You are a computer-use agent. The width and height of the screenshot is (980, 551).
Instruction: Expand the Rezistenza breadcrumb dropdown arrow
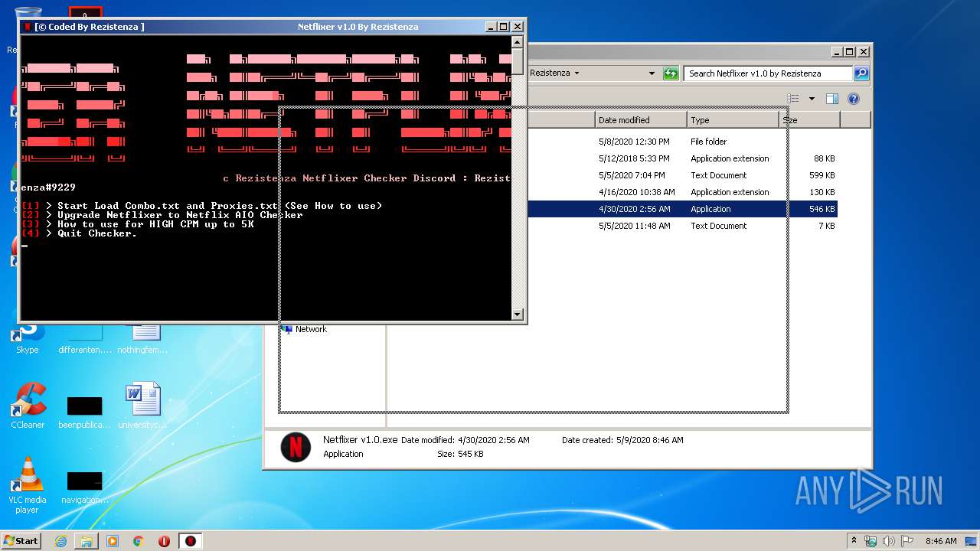[x=577, y=73]
